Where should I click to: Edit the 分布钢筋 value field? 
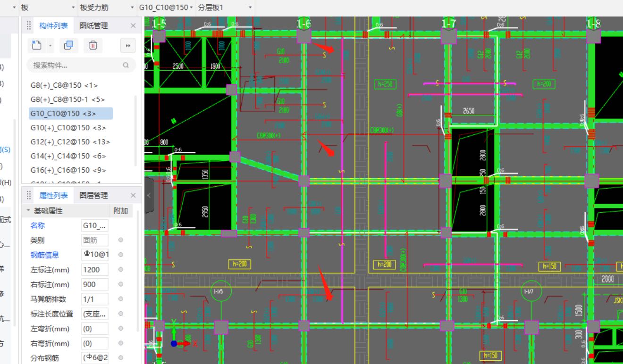[95, 358]
